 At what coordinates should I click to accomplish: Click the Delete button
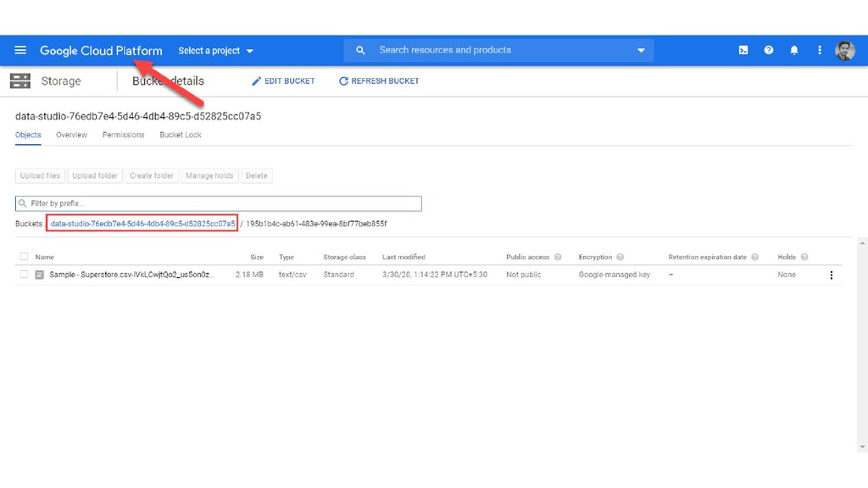tap(256, 176)
